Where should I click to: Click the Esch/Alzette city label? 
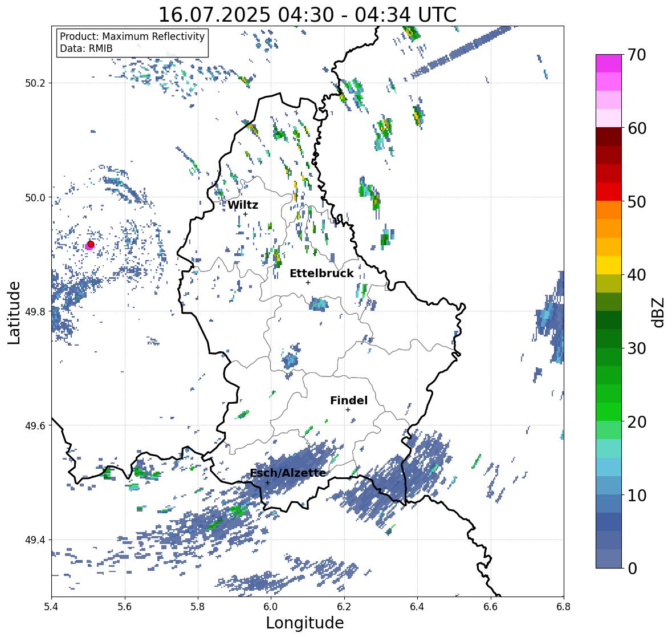pos(288,473)
